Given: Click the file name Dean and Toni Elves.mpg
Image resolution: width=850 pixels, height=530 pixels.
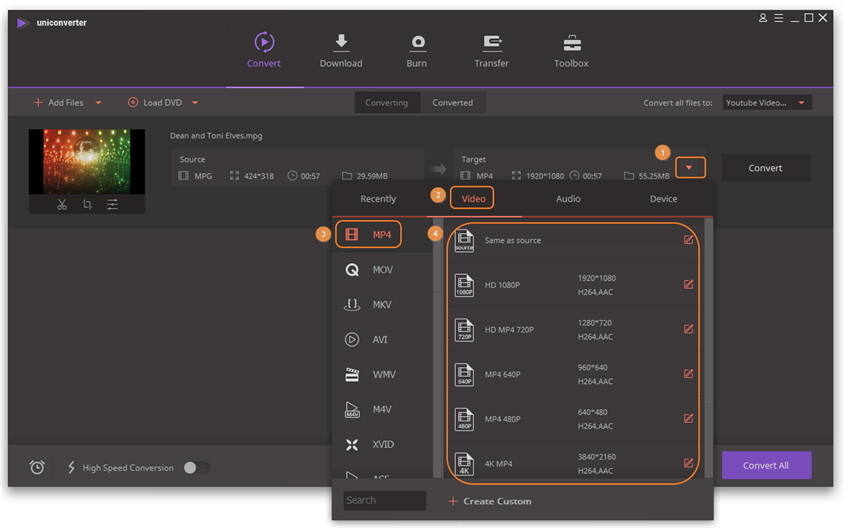Looking at the screenshot, I should (216, 135).
